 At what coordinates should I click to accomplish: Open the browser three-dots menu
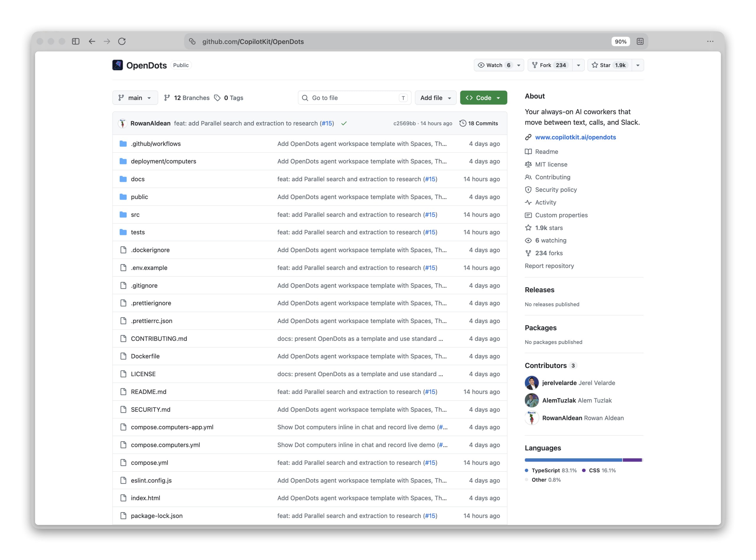pos(710,41)
